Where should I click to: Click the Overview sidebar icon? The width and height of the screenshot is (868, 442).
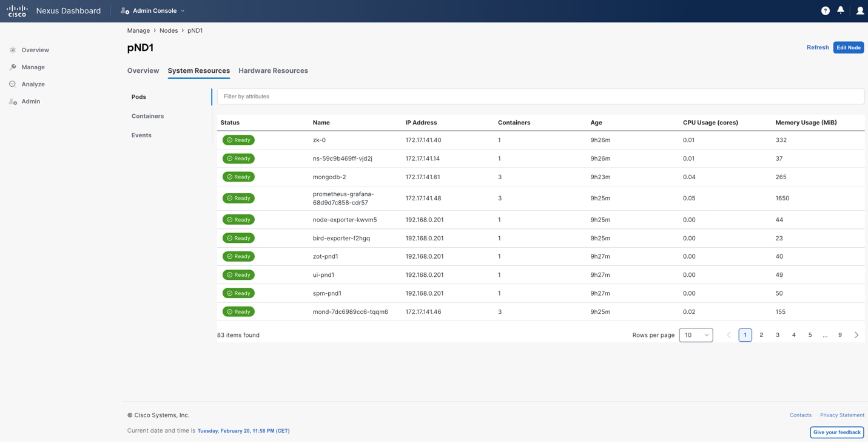click(x=13, y=50)
